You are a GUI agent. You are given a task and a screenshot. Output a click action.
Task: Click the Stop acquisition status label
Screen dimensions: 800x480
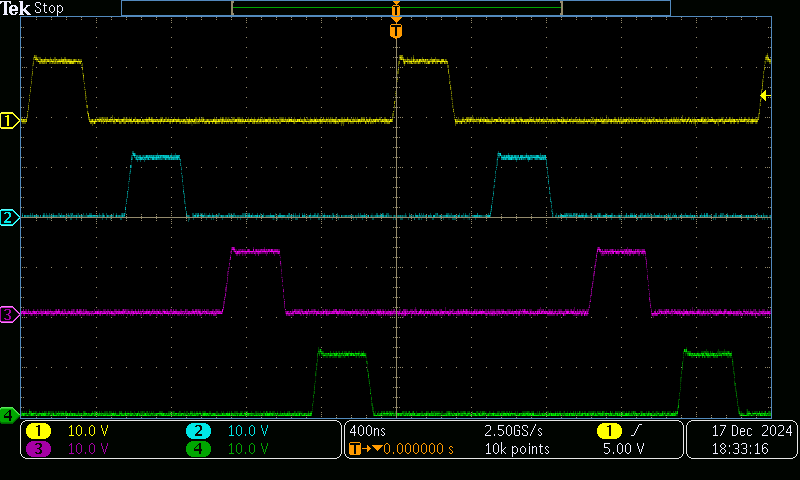[49, 8]
